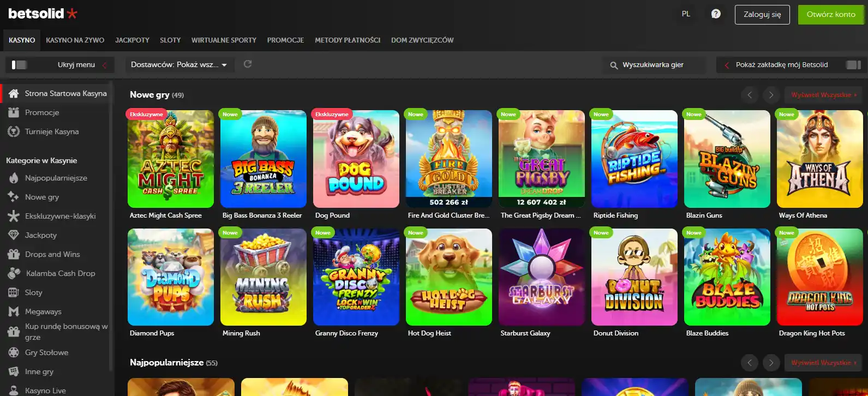The width and height of the screenshot is (868, 396).
Task: Open Hot Dog Heist game thumbnail
Action: click(449, 277)
